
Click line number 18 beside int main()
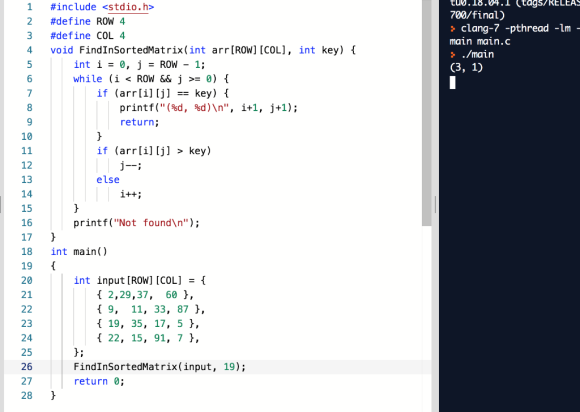coord(27,252)
